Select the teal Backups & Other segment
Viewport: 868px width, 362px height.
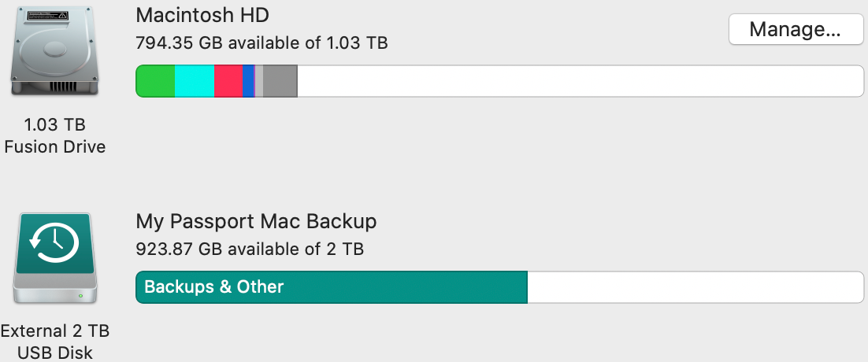(x=331, y=287)
